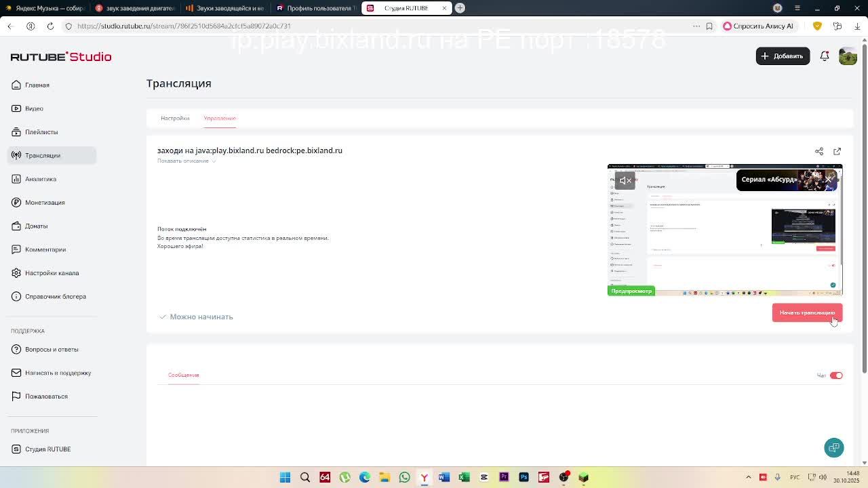Open OBS Studio from taskbar
Screen dimensions: 868x488
pos(564,477)
